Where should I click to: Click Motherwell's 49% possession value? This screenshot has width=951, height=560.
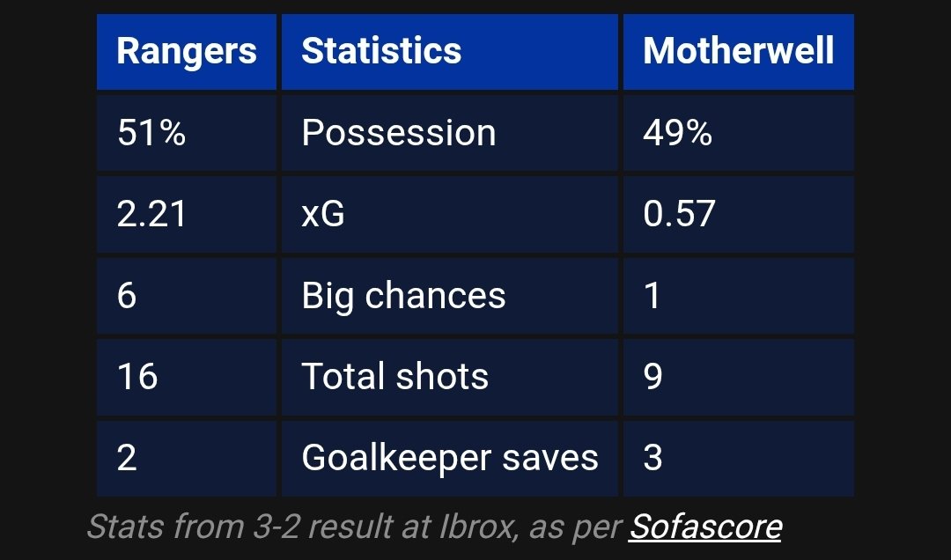point(677,133)
